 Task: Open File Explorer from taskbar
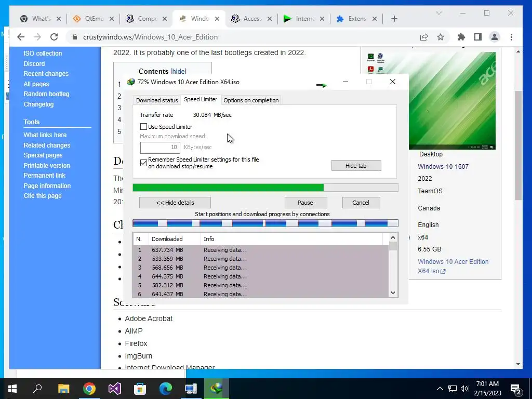coord(63,389)
